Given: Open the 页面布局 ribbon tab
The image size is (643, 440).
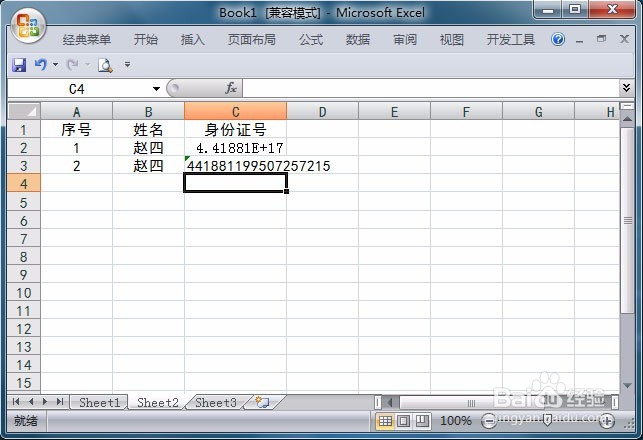Looking at the screenshot, I should 251,40.
